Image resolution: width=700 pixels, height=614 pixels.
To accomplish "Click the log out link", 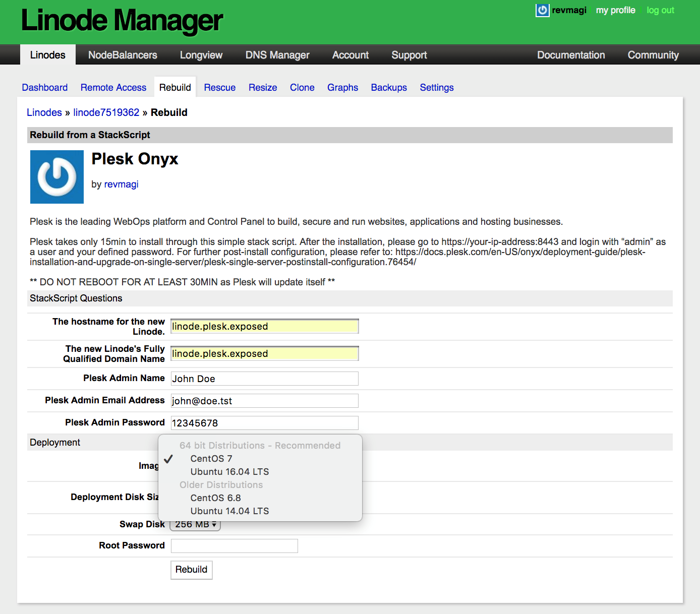I will click(x=660, y=10).
